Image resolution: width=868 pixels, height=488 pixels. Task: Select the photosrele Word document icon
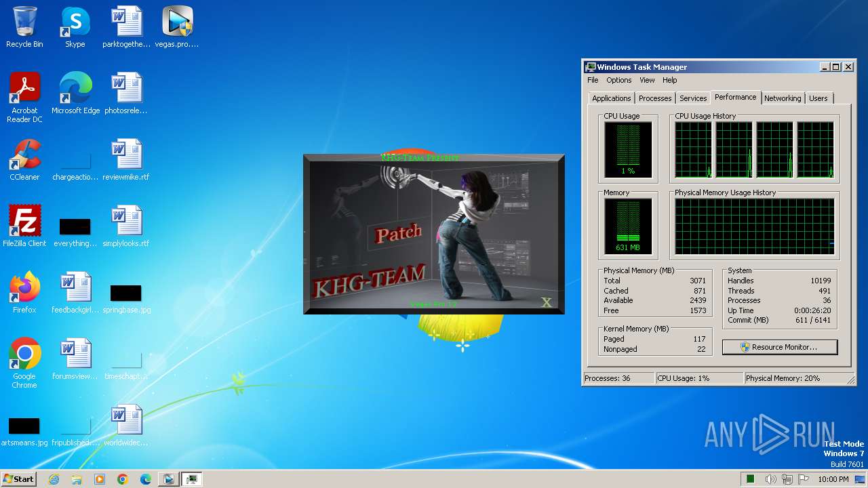126,94
